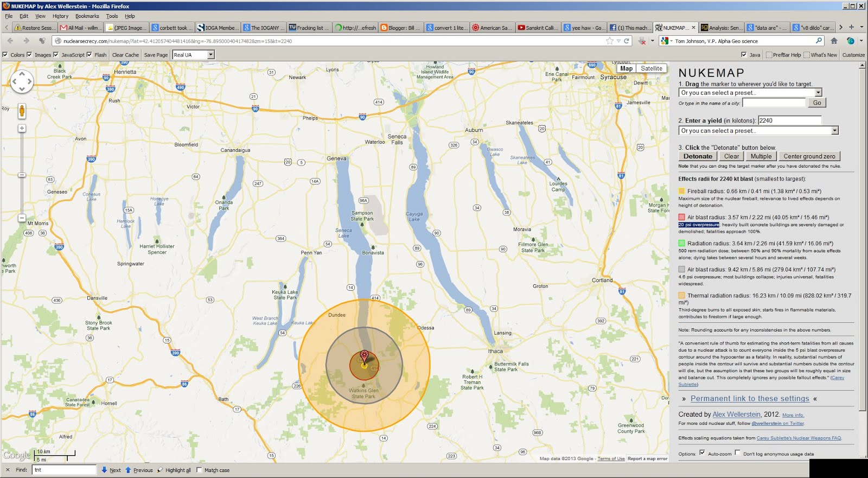Viewport: 868px width, 478px height.
Task: Click the map zoom slider handle
Action: coord(22,175)
